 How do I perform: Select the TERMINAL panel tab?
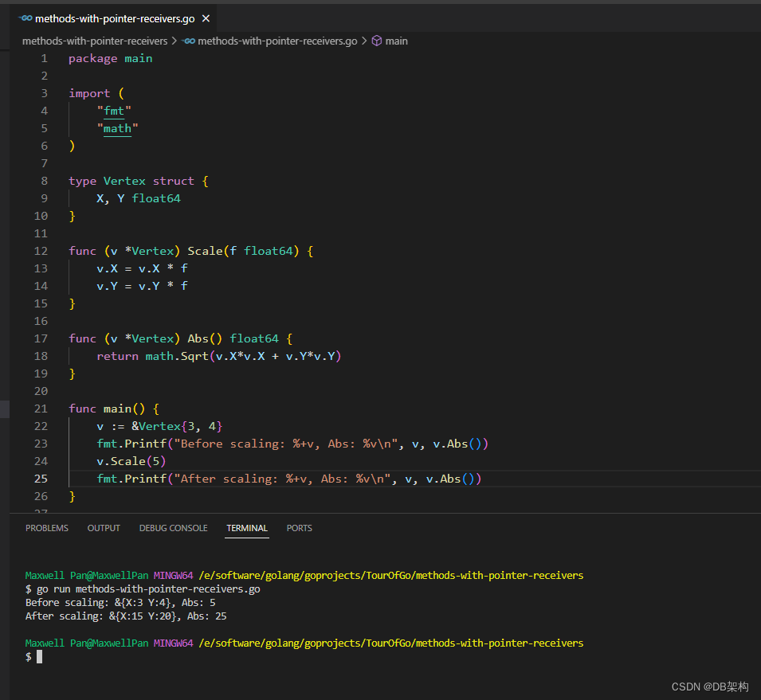point(246,528)
